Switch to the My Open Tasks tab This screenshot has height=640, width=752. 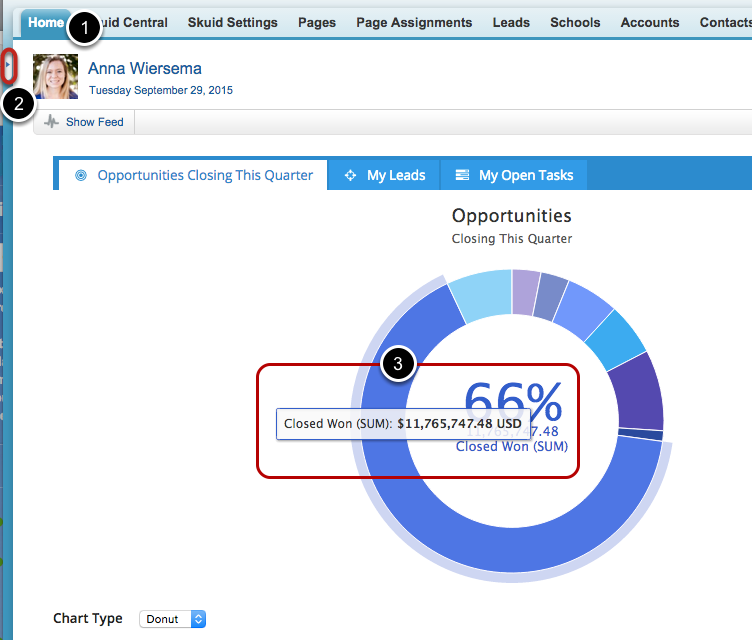pos(514,175)
